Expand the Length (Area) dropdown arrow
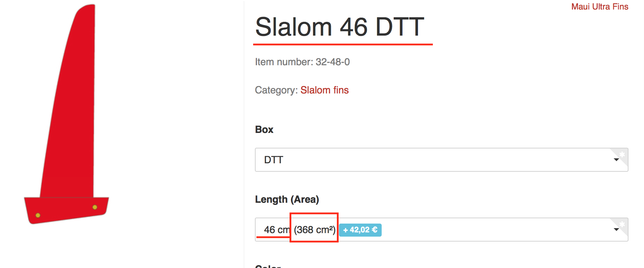This screenshot has width=644, height=268. click(616, 230)
